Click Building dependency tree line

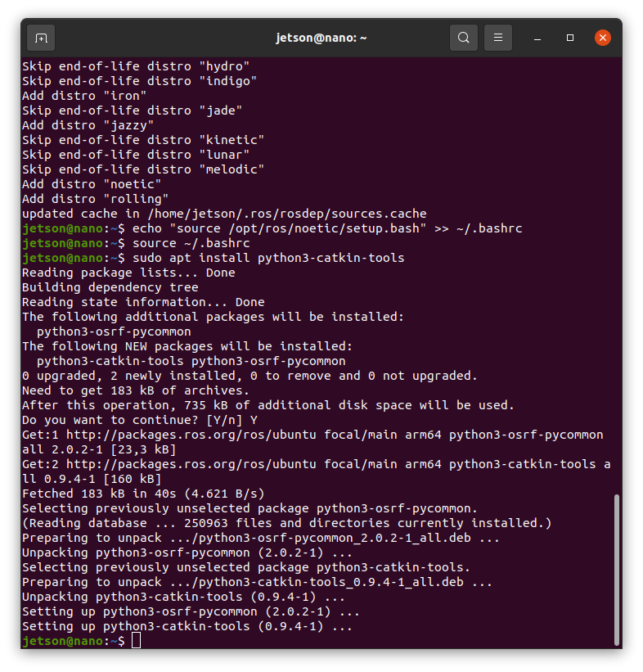click(110, 287)
